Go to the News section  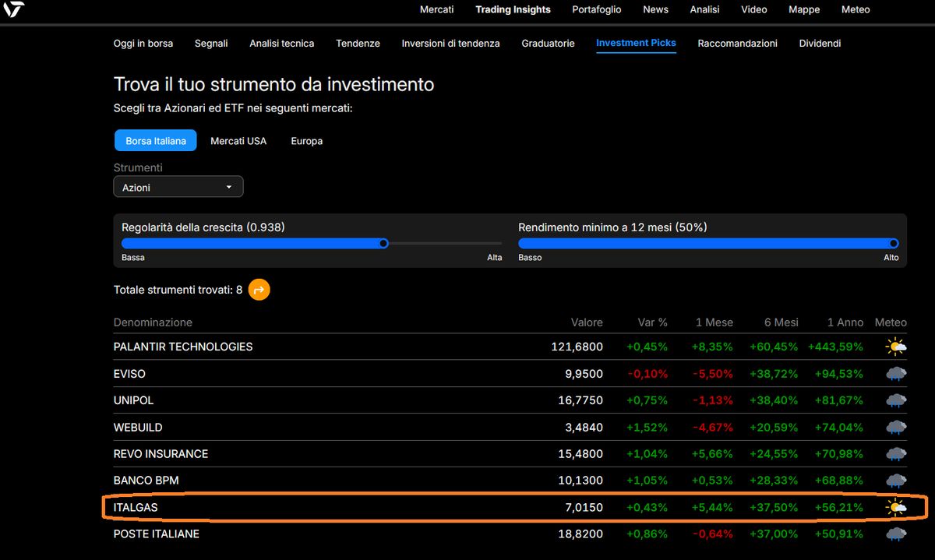(x=655, y=9)
